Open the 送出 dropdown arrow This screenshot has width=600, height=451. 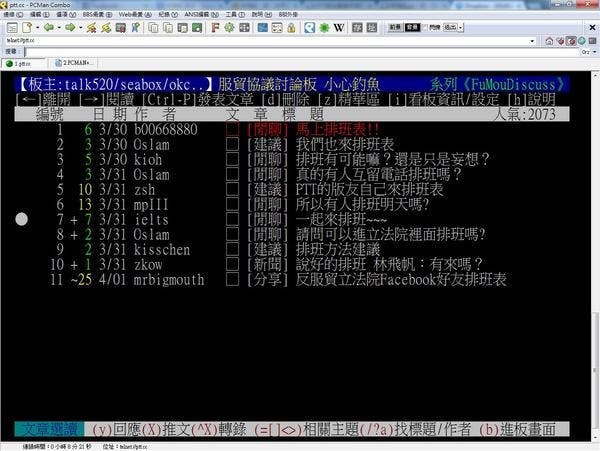click(461, 28)
